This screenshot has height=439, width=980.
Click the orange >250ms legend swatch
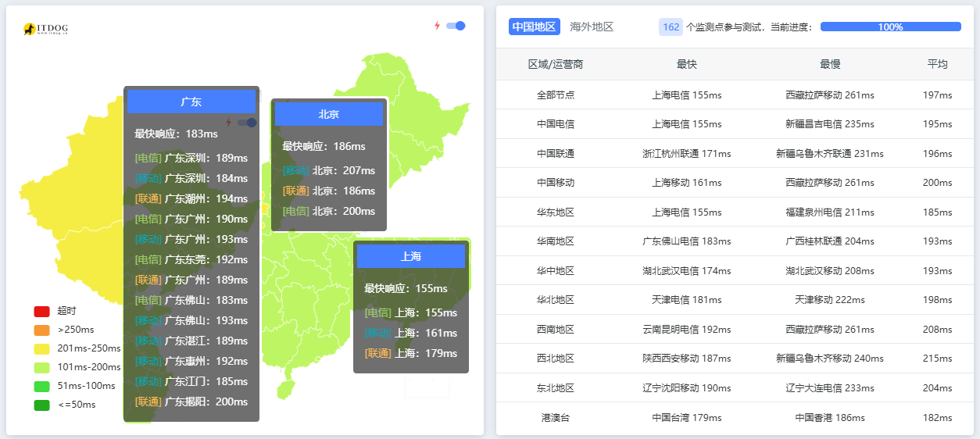point(41,330)
